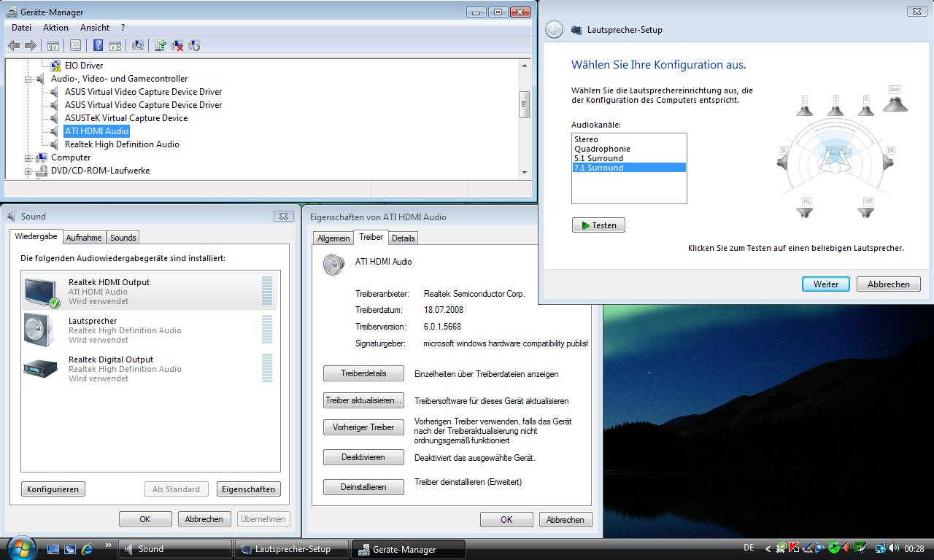Click the Treiber aktualisieren button
This screenshot has width=934, height=560.
pyautogui.click(x=363, y=400)
